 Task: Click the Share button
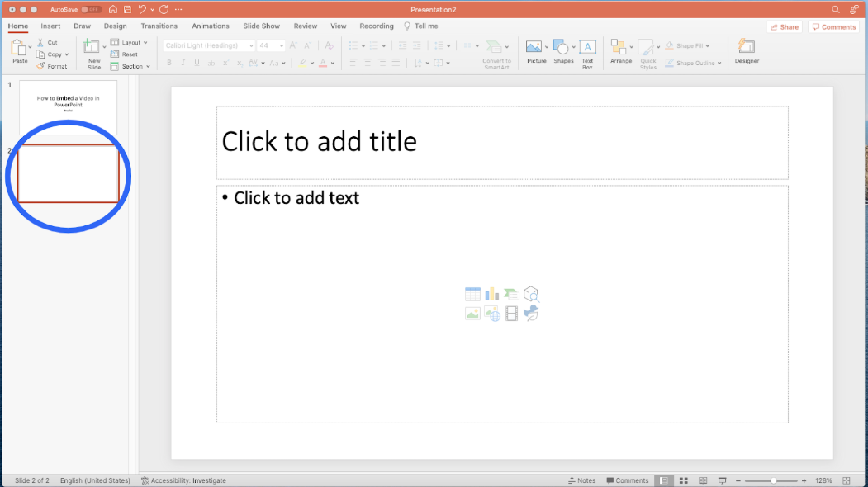coord(784,26)
